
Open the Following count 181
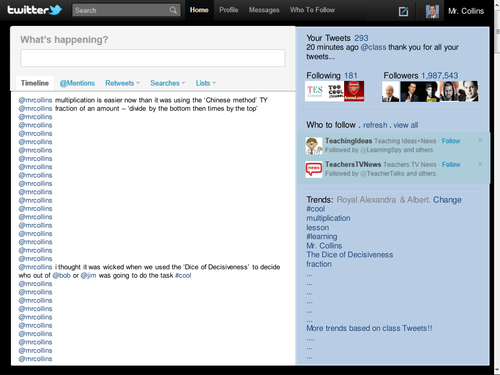tap(351, 76)
